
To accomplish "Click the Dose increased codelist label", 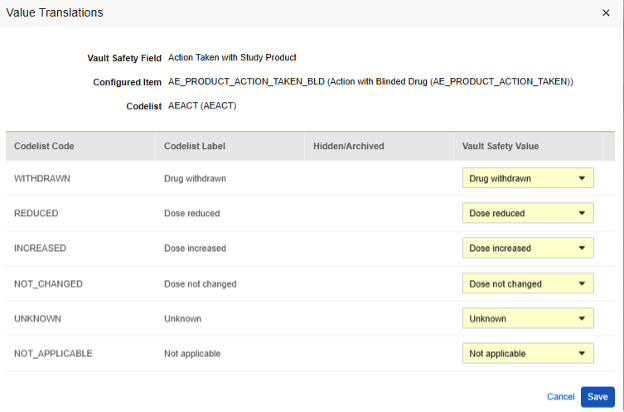I will pos(195,248).
